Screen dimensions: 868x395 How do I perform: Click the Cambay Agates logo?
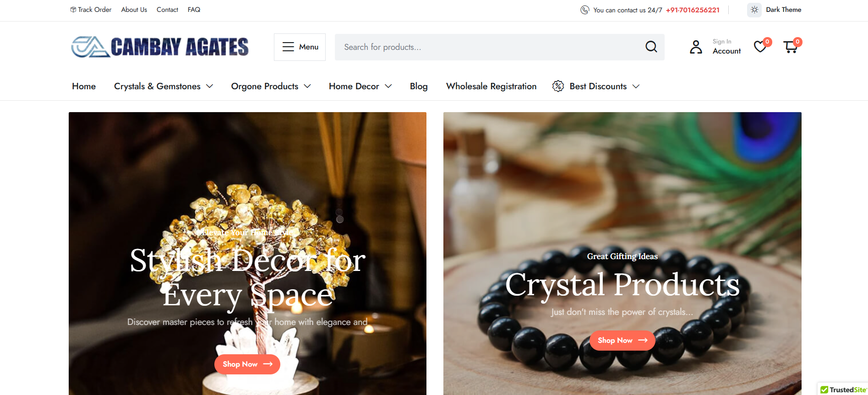click(160, 47)
